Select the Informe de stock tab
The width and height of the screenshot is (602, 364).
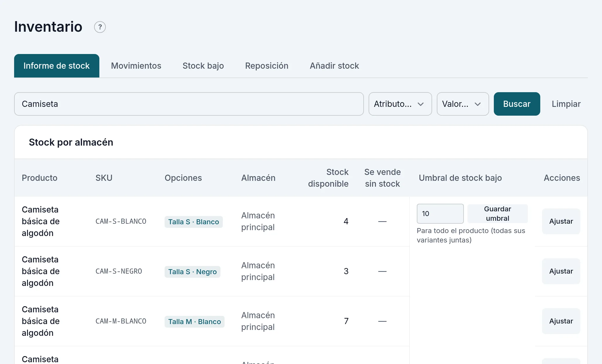pos(57,66)
